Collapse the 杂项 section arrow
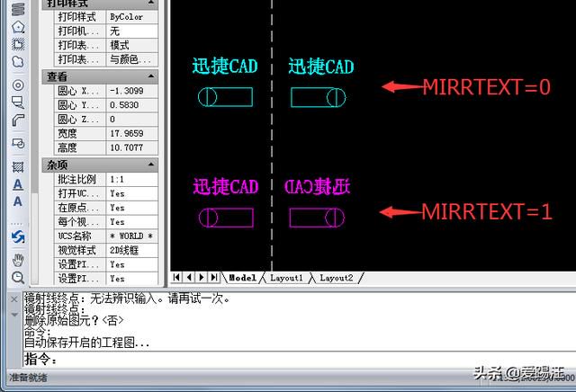The width and height of the screenshot is (576, 392). [x=151, y=165]
